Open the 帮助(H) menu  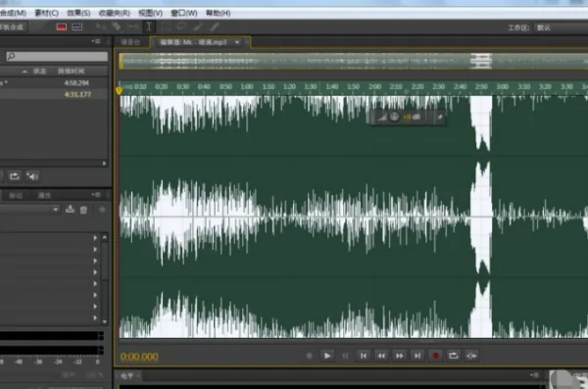coord(218,13)
